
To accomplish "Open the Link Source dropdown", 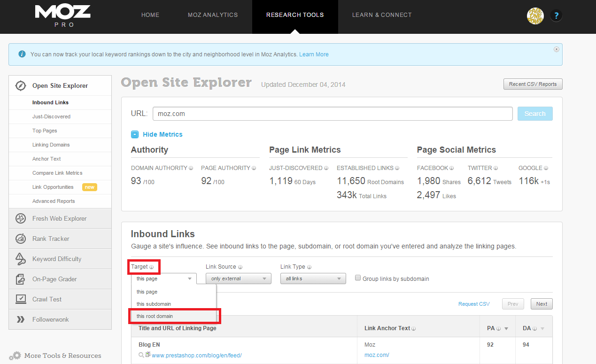I will click(238, 279).
